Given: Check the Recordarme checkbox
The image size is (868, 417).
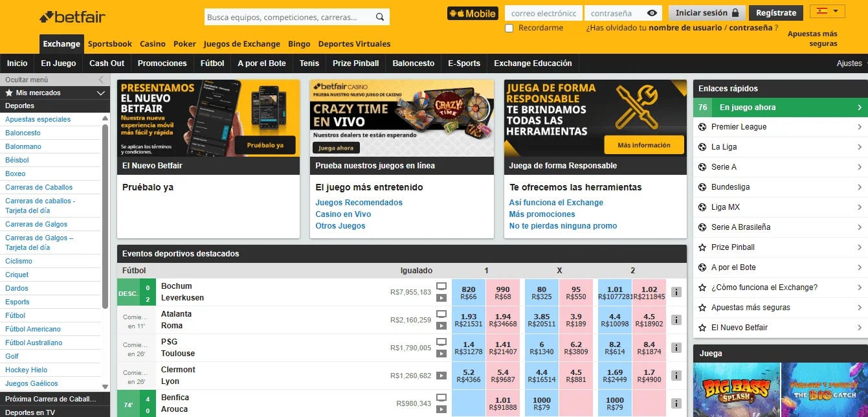Looking at the screenshot, I should [x=509, y=28].
